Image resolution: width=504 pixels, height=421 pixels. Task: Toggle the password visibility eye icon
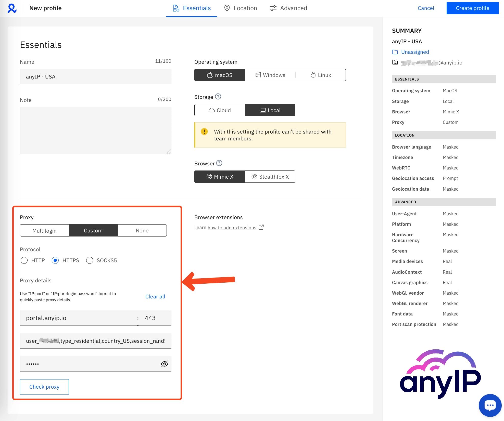tap(164, 364)
